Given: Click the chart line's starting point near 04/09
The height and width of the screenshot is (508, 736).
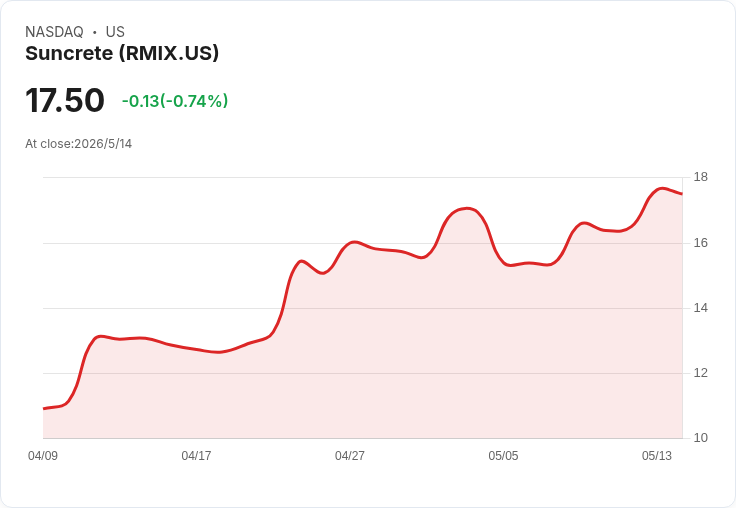Looking at the screenshot, I should tap(44, 408).
